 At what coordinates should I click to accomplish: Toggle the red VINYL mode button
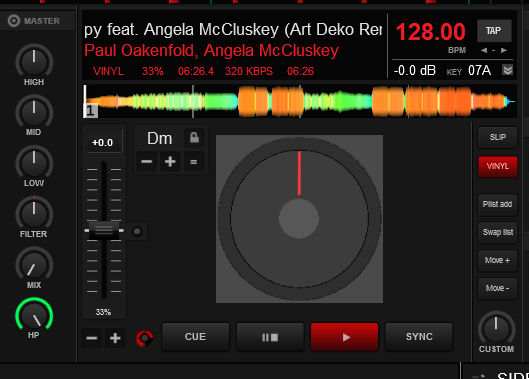coord(498,166)
